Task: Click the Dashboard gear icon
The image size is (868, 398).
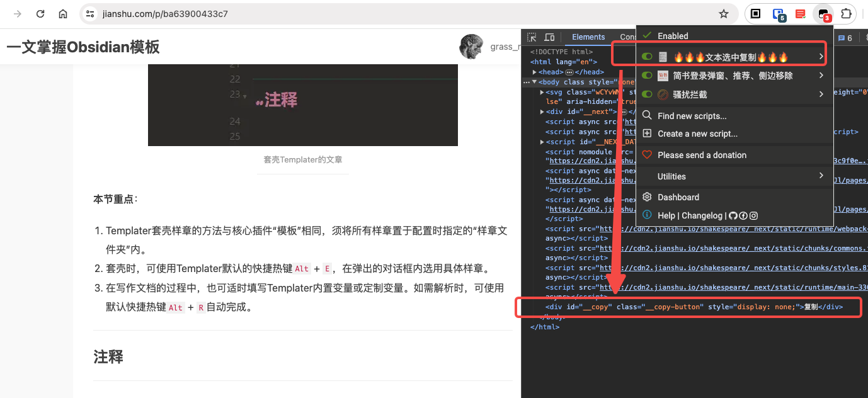Action: 646,197
